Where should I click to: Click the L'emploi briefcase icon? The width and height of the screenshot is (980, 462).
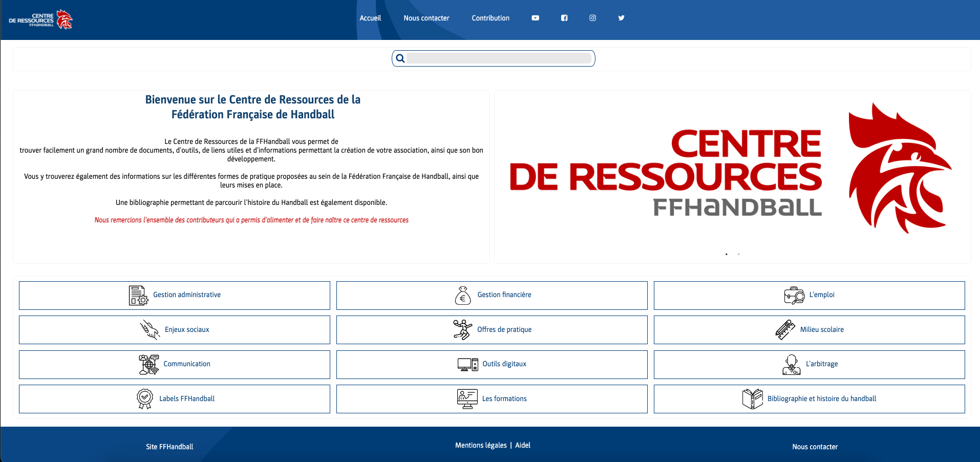[794, 296]
